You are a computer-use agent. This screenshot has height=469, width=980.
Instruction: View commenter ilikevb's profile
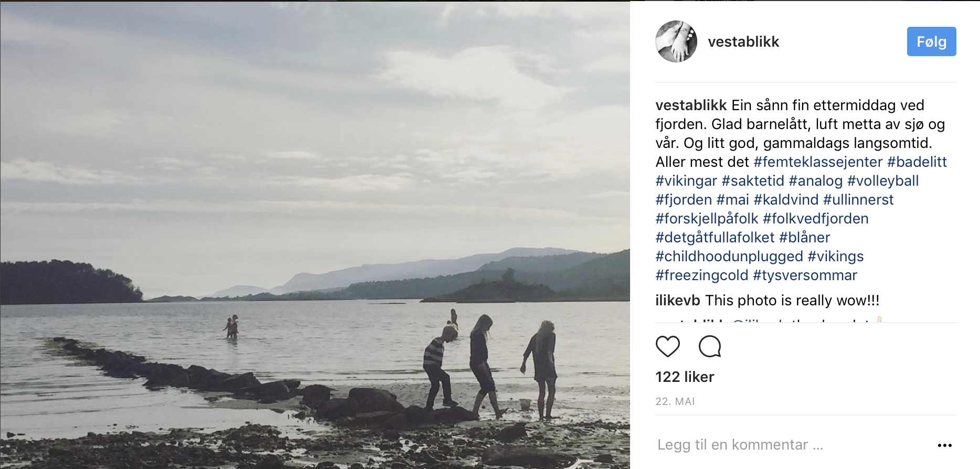[x=677, y=301]
